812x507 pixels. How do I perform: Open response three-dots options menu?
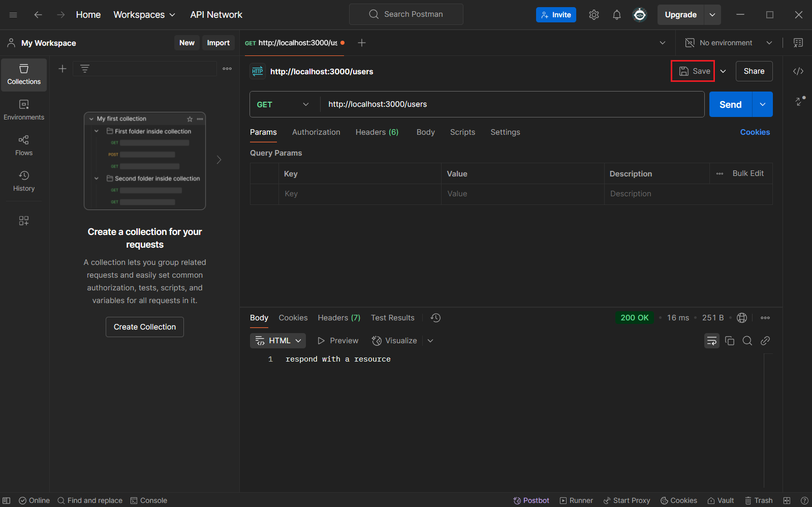tap(765, 318)
